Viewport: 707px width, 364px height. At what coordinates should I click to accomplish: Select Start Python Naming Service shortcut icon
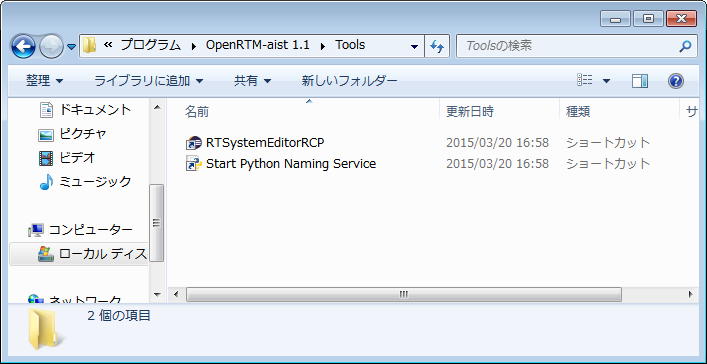point(193,164)
